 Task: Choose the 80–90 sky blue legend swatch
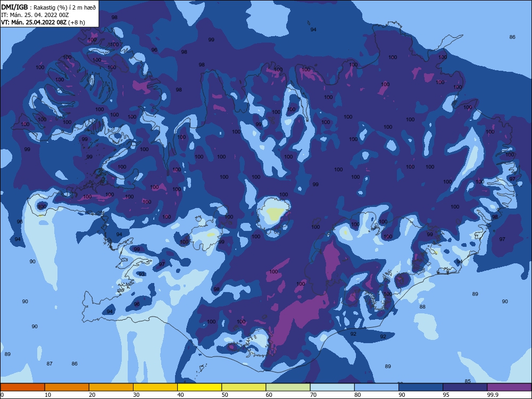(377, 387)
